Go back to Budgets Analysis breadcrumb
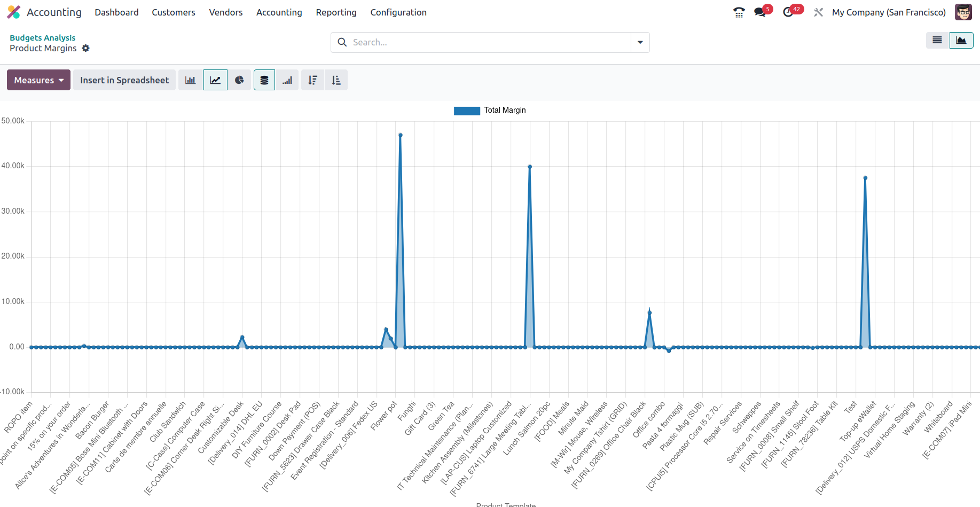The height and width of the screenshot is (507, 980). (x=43, y=37)
